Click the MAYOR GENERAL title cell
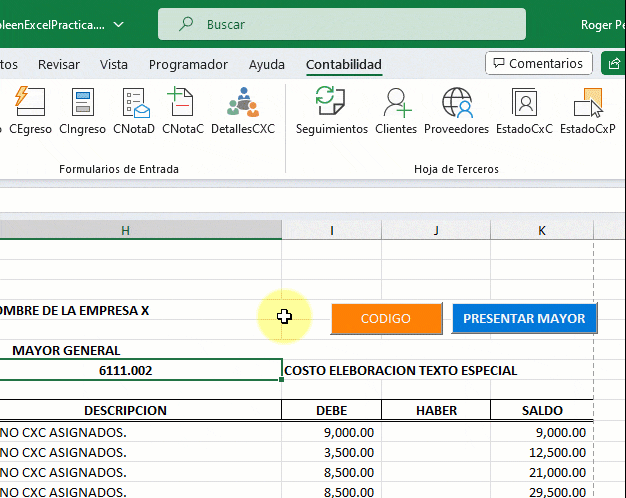The height and width of the screenshot is (498, 626). tap(66, 350)
